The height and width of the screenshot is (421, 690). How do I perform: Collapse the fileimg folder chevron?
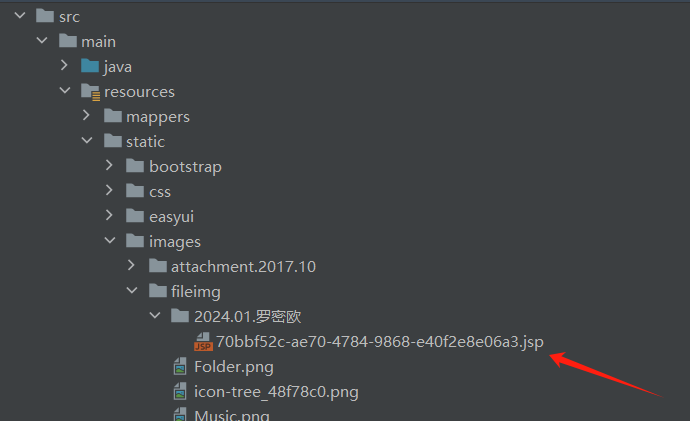pyautogui.click(x=132, y=290)
